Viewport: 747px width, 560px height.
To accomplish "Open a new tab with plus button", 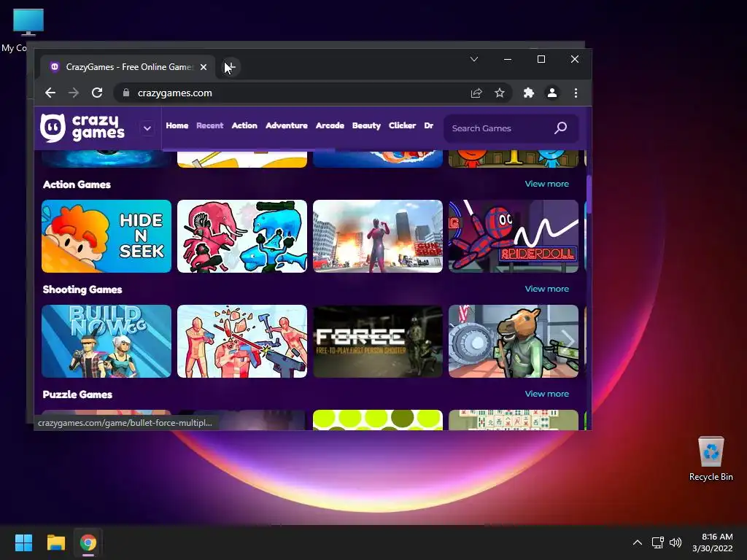I will coord(230,67).
